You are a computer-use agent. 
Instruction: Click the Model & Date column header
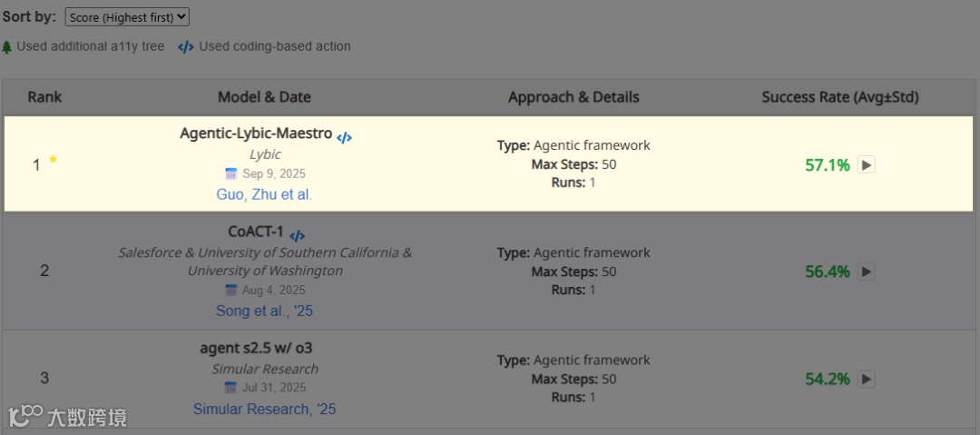[x=264, y=97]
